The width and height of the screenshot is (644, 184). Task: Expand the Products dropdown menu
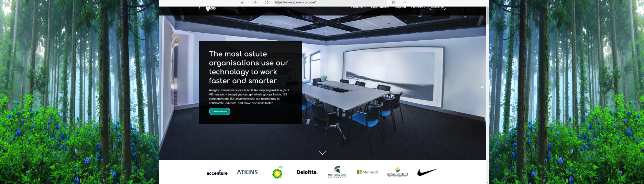tap(358, 7)
